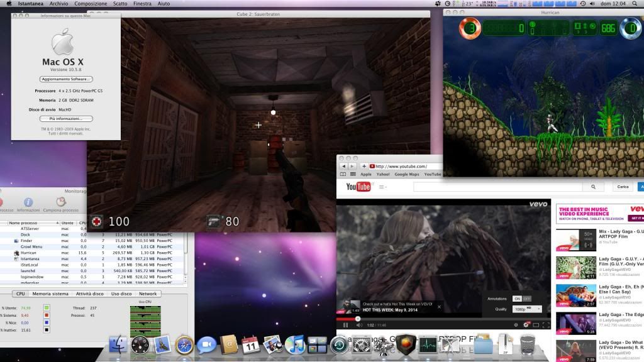Click YouTube settings gear in video player
Image resolution: width=644 pixels, height=362 pixels.
[526, 325]
